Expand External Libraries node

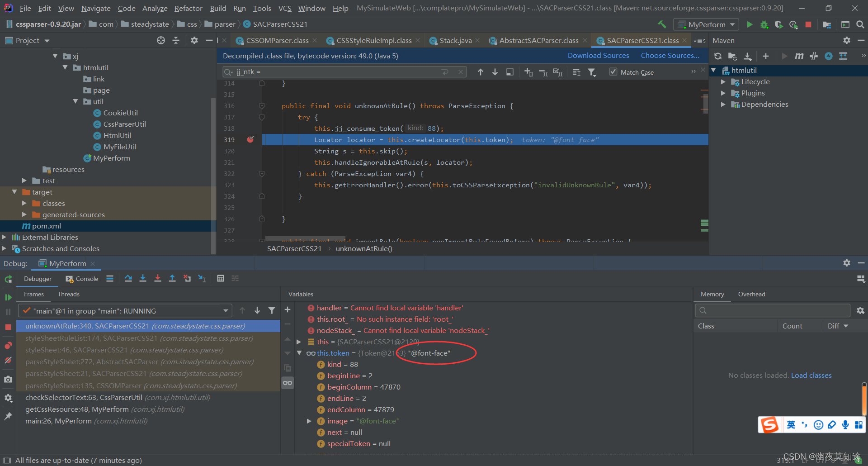point(4,237)
